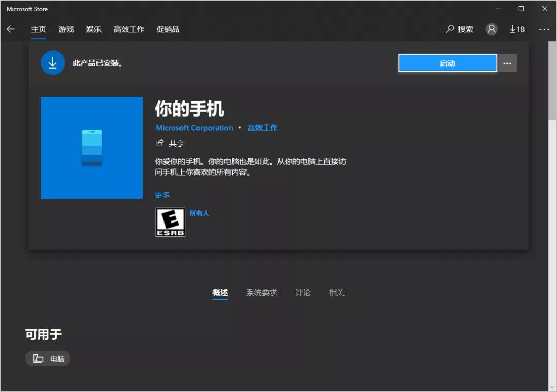The image size is (557, 392).
Task: Open the See more menu in the title bar
Action: click(544, 29)
